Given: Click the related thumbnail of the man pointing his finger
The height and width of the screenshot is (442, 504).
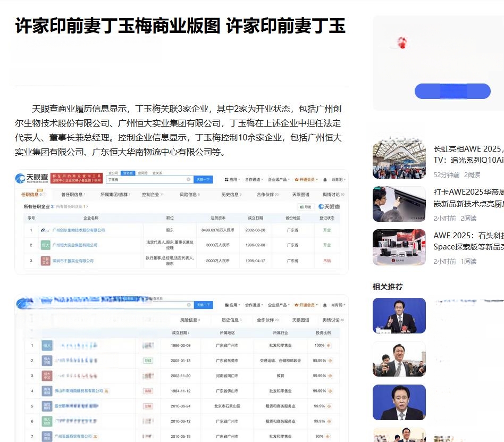Looking at the screenshot, I should pyautogui.click(x=399, y=315).
